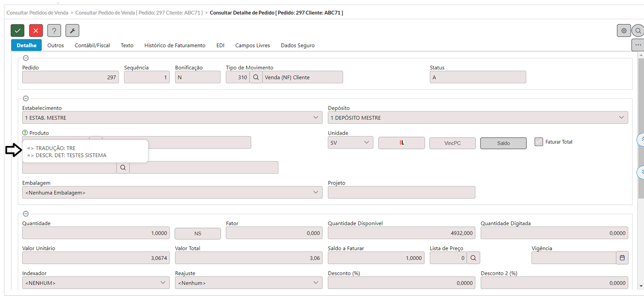This screenshot has height=296, width=644.
Task: Click the Valor Unitário field
Action: click(x=96, y=258)
